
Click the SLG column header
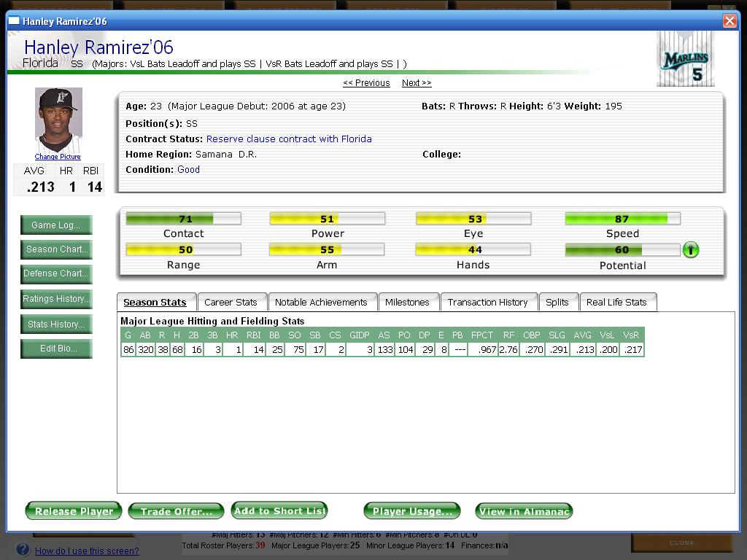pyautogui.click(x=557, y=335)
